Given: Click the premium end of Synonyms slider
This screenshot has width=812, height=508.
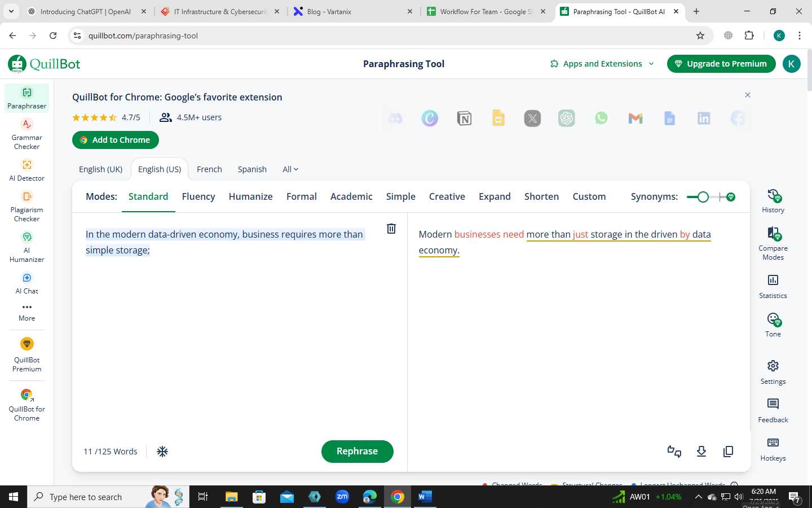Looking at the screenshot, I should 731,197.
